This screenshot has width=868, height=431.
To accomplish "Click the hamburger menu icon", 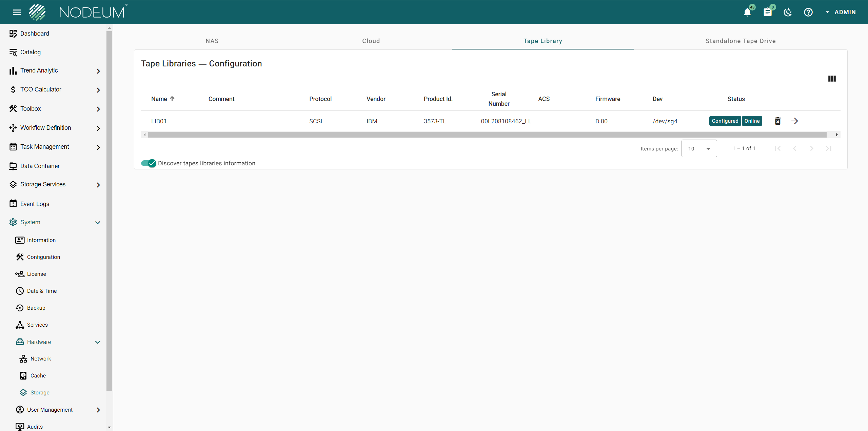I will click(17, 13).
